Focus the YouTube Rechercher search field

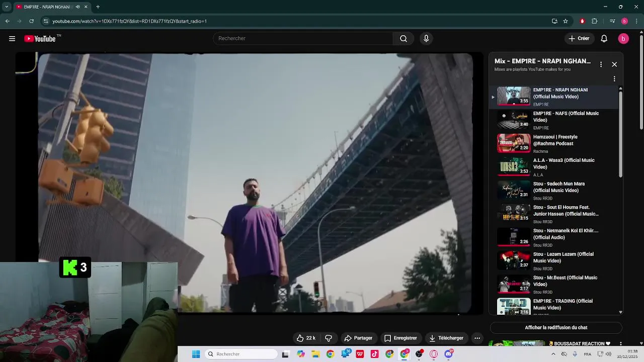[303, 39]
